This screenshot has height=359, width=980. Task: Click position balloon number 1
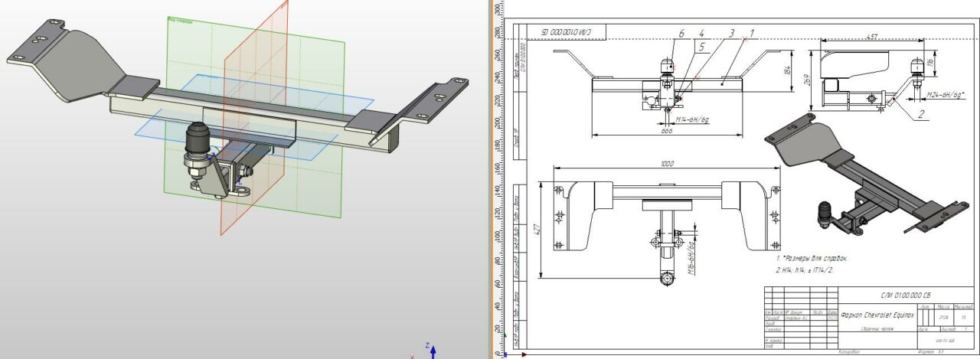coord(752,34)
